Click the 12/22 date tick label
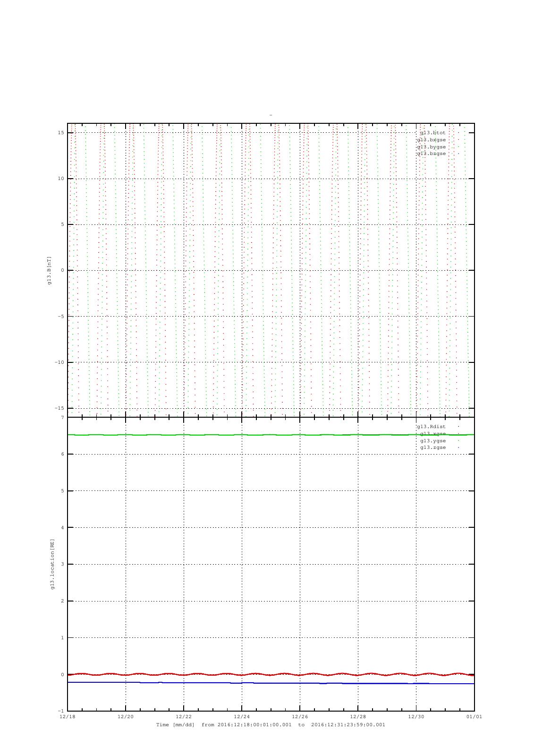 [x=184, y=717]
